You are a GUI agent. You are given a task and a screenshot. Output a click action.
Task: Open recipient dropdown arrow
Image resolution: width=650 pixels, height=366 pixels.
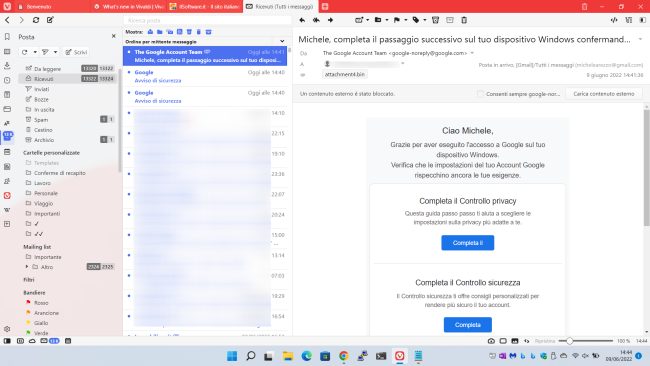pos(403,63)
